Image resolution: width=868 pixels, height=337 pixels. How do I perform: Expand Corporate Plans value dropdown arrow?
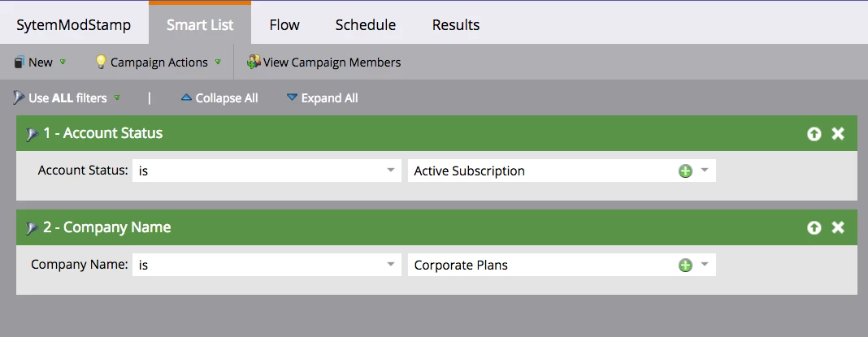pyautogui.click(x=705, y=265)
